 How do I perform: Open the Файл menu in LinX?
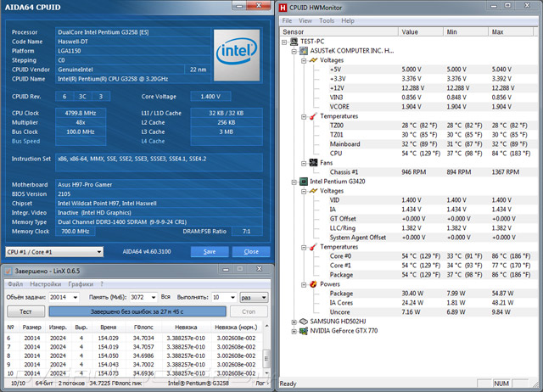15,284
